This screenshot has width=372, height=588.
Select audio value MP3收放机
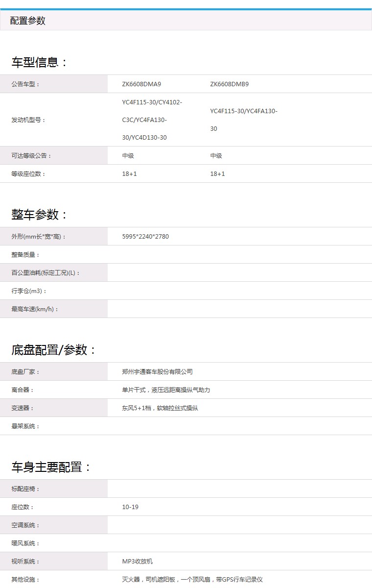point(138,562)
